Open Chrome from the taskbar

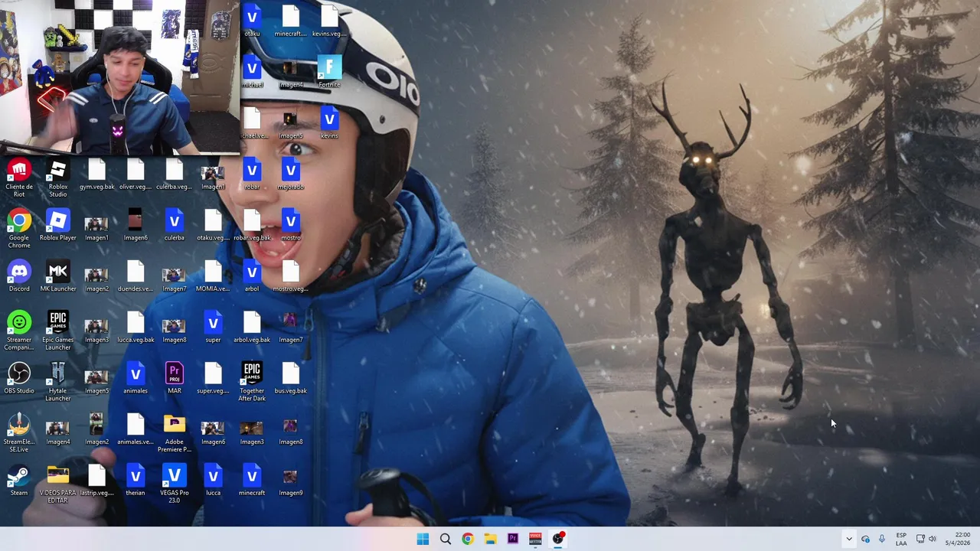468,539
